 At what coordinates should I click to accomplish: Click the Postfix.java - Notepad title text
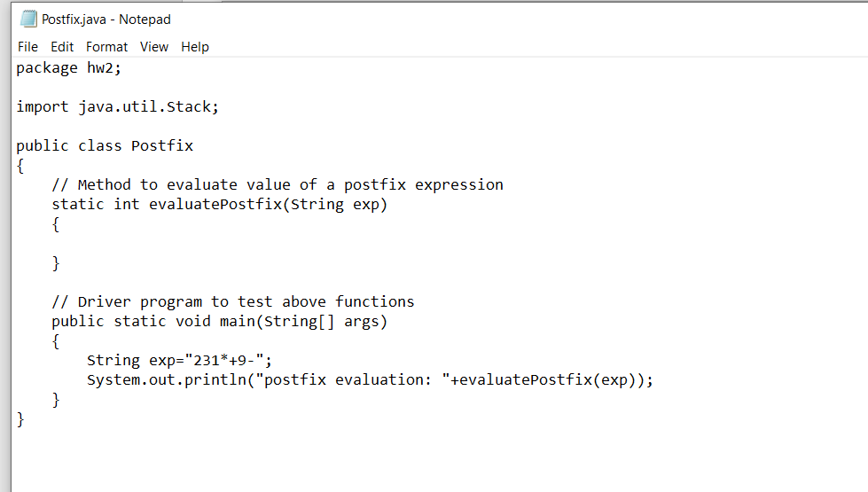coord(106,20)
